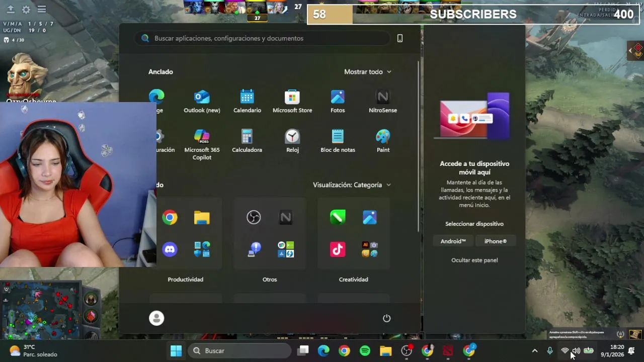Open the grouped apps tile in Productividad
The height and width of the screenshot is (362, 644).
(202, 249)
